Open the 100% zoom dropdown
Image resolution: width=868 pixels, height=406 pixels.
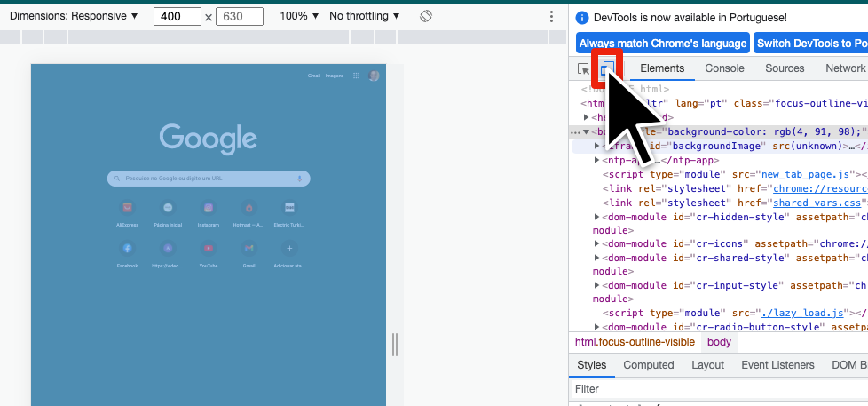point(299,16)
